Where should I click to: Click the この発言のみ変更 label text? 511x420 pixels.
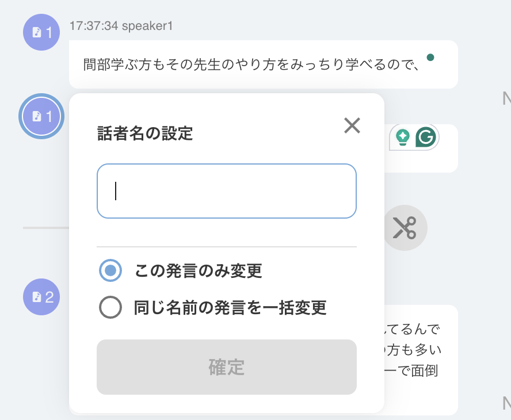pyautogui.click(x=198, y=271)
